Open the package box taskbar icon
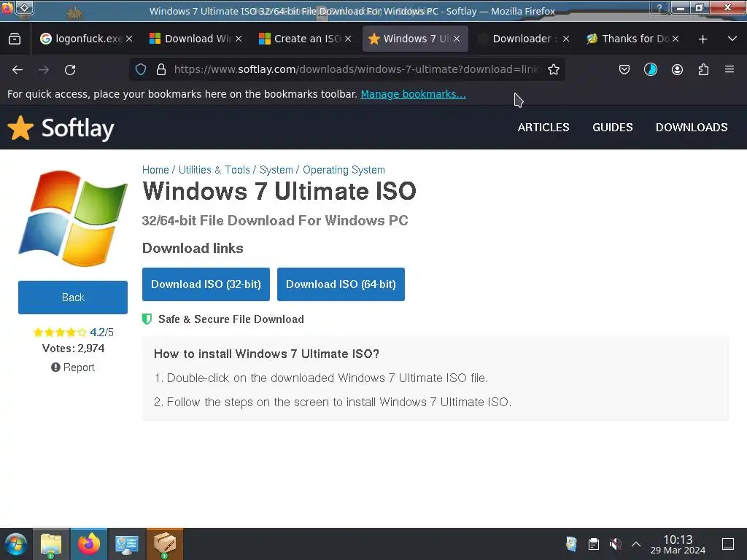747x560 pixels. pos(164,544)
